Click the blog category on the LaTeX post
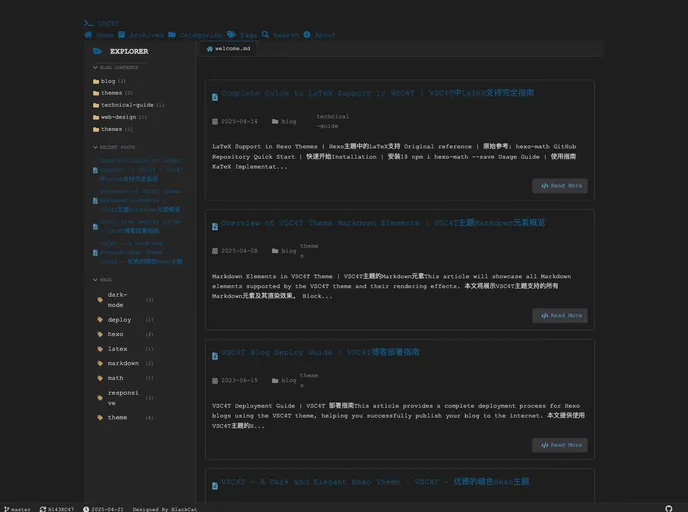This screenshot has width=688, height=512. click(284, 122)
